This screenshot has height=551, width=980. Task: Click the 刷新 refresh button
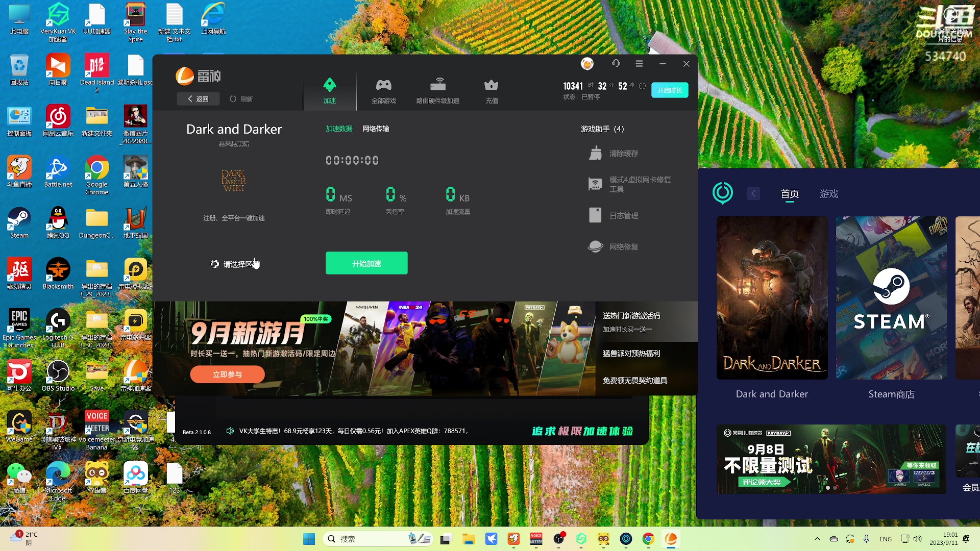click(241, 99)
